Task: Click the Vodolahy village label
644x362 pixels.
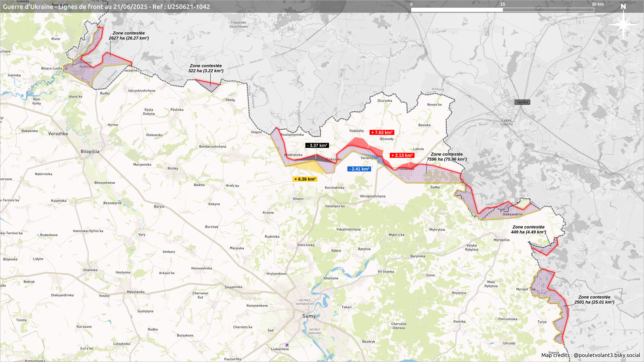Action: (x=357, y=131)
